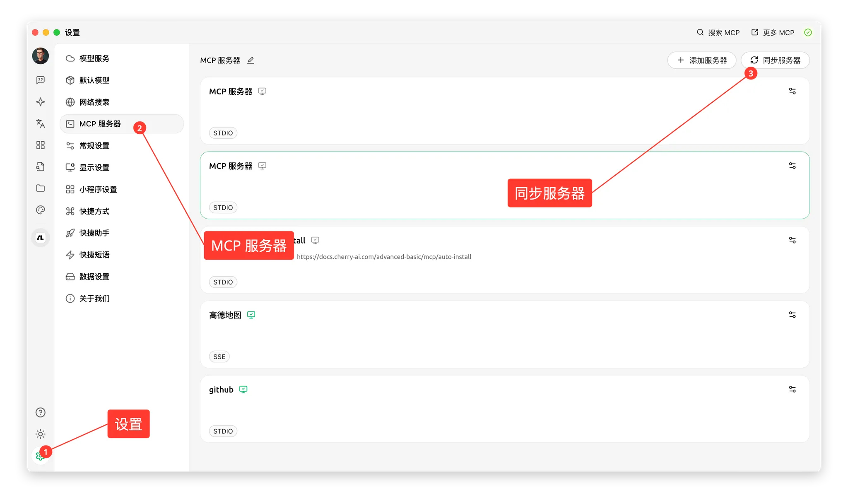The width and height of the screenshot is (848, 504).
Task: Open the files folder icon in sidebar
Action: pyautogui.click(x=40, y=188)
